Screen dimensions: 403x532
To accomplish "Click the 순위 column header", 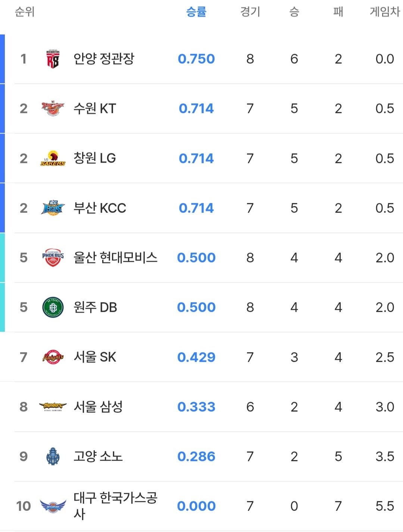I will (25, 12).
